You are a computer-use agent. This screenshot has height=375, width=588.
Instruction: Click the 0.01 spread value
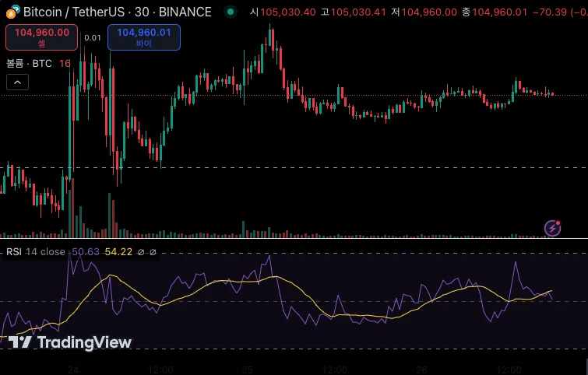click(x=93, y=37)
